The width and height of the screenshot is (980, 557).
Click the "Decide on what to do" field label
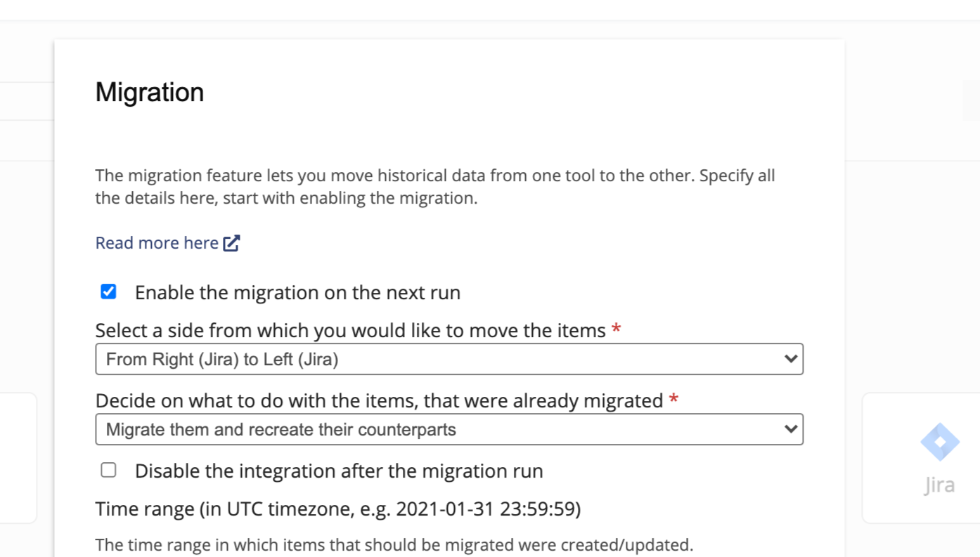(379, 400)
